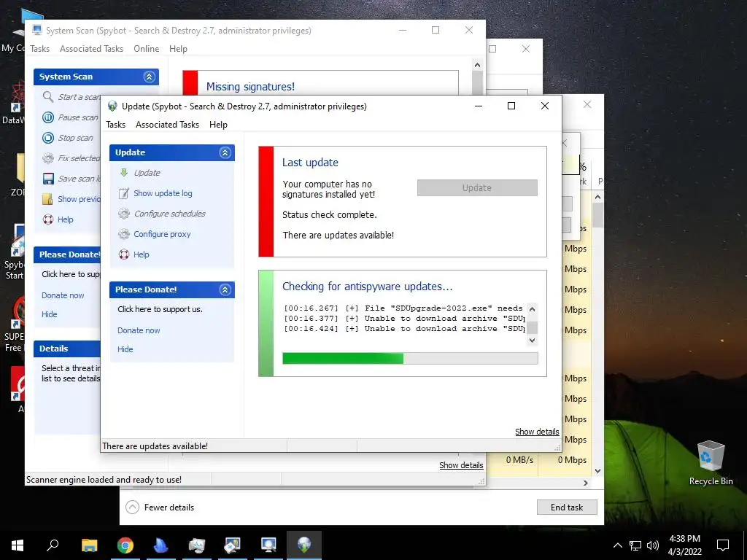Open Show update log notepad icon

(124, 192)
